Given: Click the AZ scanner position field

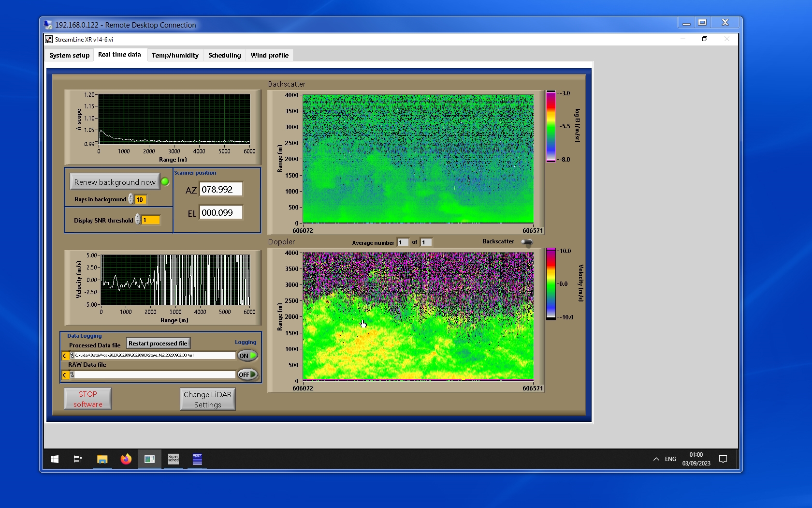Looking at the screenshot, I should 221,190.
